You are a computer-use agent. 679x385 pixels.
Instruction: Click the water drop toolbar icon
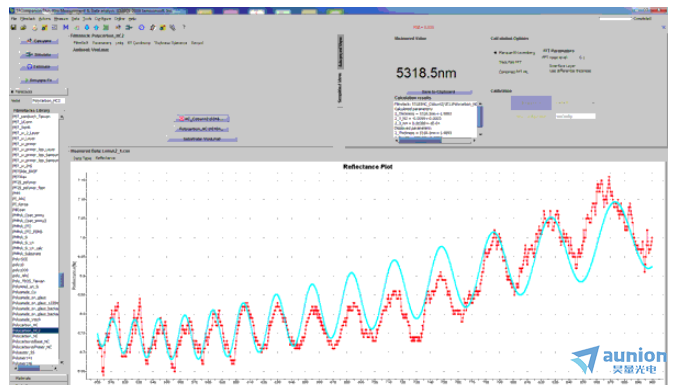tap(87, 27)
